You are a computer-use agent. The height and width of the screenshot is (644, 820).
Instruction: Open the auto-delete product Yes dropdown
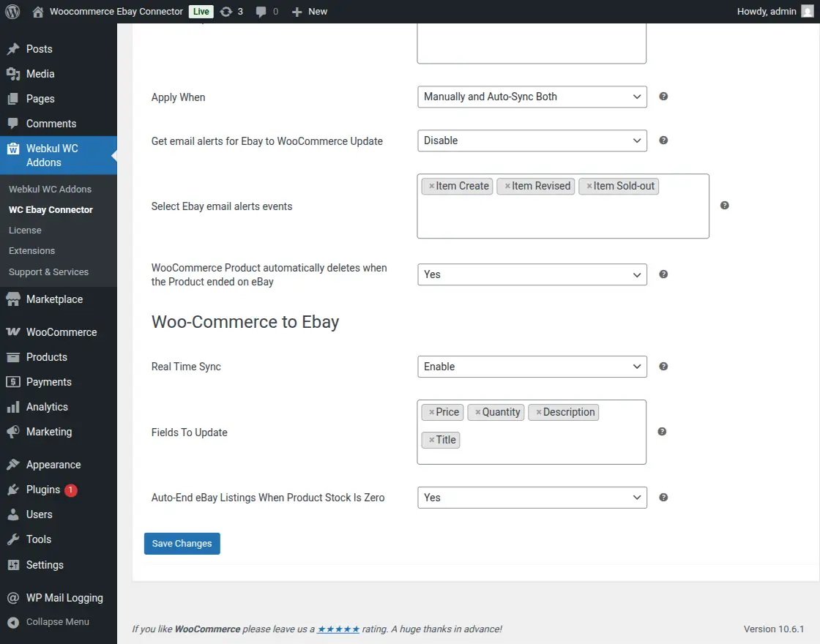[x=532, y=274]
